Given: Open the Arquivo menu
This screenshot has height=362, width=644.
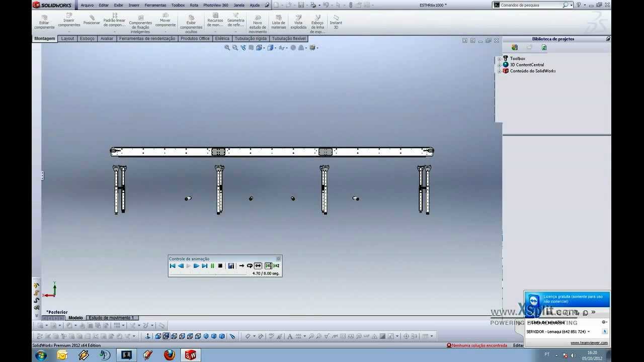Looking at the screenshot, I should click(87, 5).
